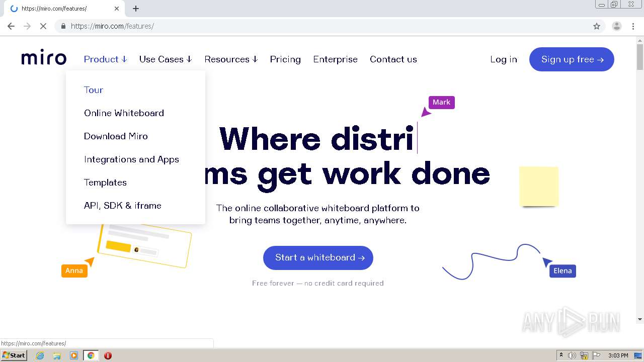This screenshot has width=644, height=362.
Task: Click the yellow sticky note
Action: (539, 187)
